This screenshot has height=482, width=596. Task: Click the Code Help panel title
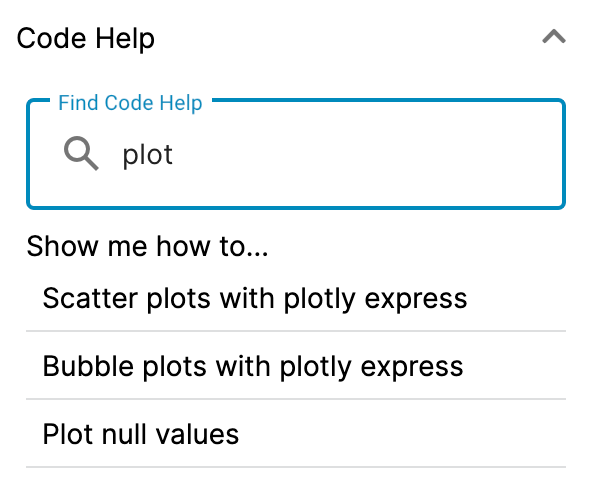coord(86,38)
